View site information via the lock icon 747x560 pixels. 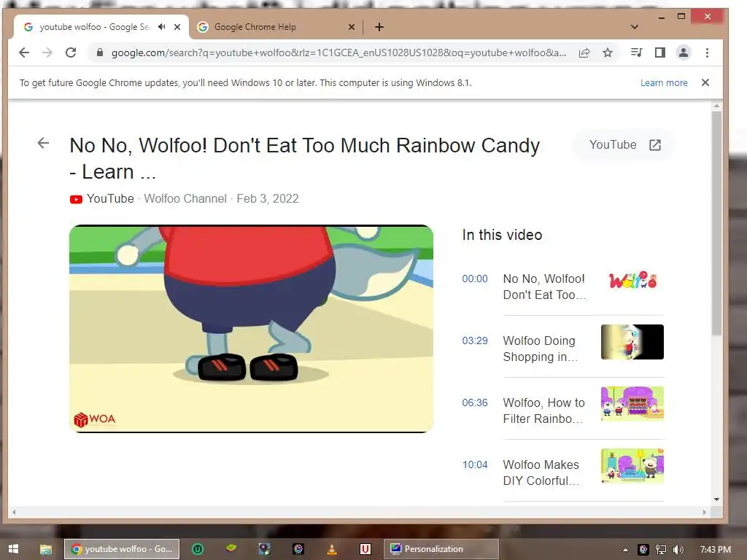[x=99, y=52]
